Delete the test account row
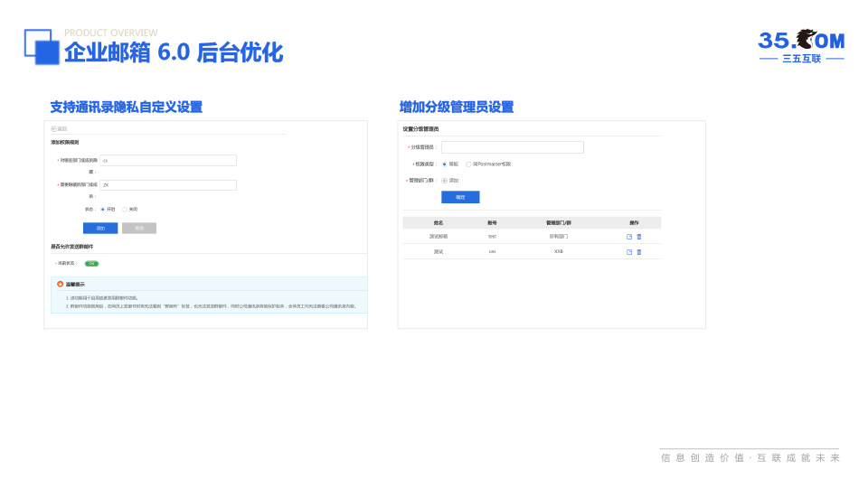Image resolution: width=868 pixels, height=488 pixels. pyautogui.click(x=639, y=237)
